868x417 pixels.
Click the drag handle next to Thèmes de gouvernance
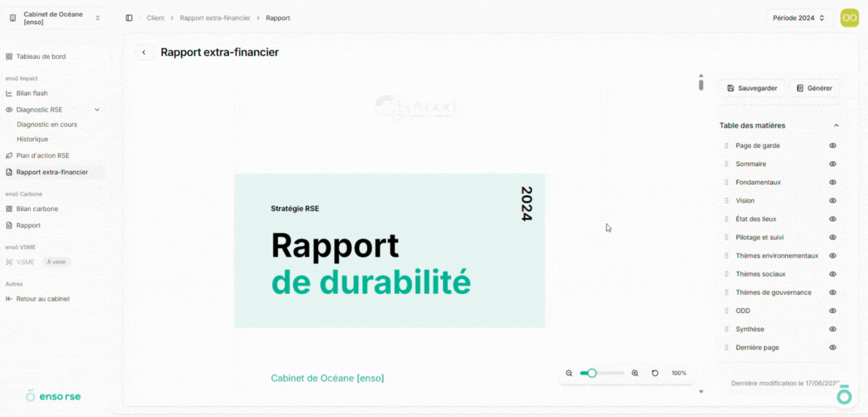tap(727, 293)
